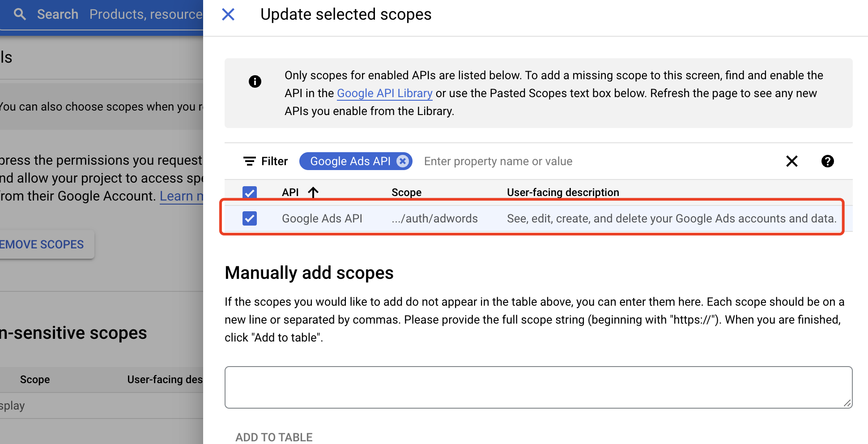Click the clear filter X icon
The height and width of the screenshot is (444, 868).
click(x=791, y=161)
